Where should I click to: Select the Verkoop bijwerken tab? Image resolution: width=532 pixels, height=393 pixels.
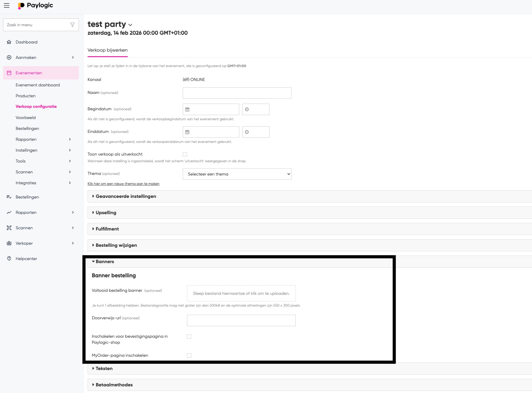pos(108,50)
